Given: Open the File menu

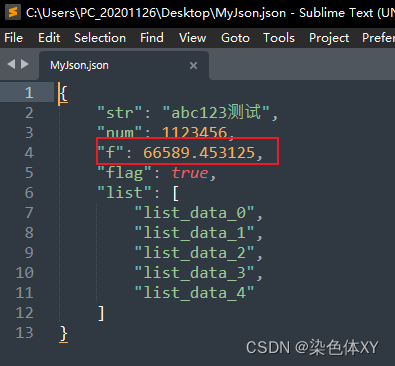Looking at the screenshot, I should click(13, 38).
